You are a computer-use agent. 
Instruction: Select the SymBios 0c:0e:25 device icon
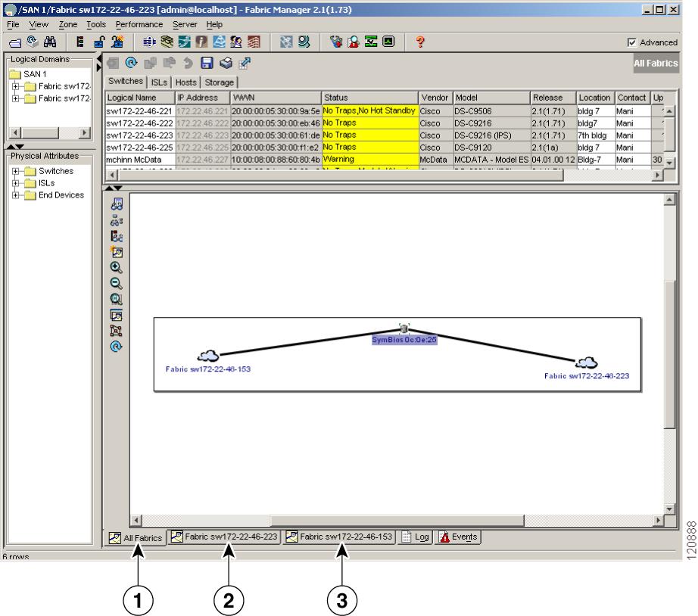coord(404,329)
